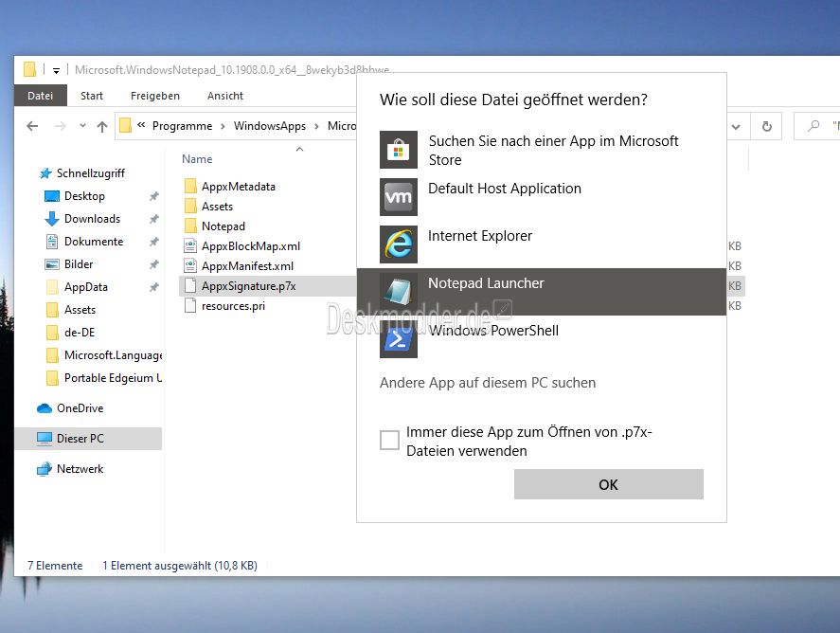
Task: Click the Desktop icon in the sidebar
Action: tap(52, 196)
